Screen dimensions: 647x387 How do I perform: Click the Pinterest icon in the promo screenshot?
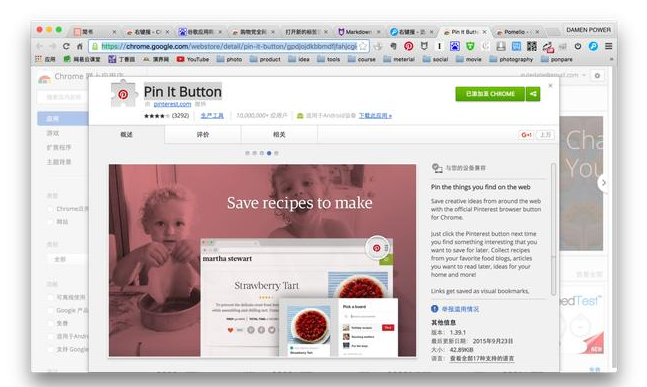pos(376,248)
